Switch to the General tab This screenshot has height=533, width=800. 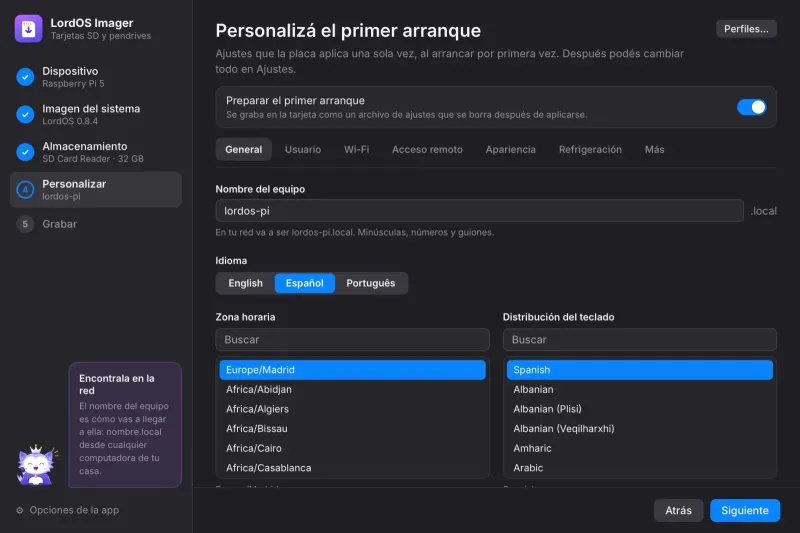click(x=243, y=149)
